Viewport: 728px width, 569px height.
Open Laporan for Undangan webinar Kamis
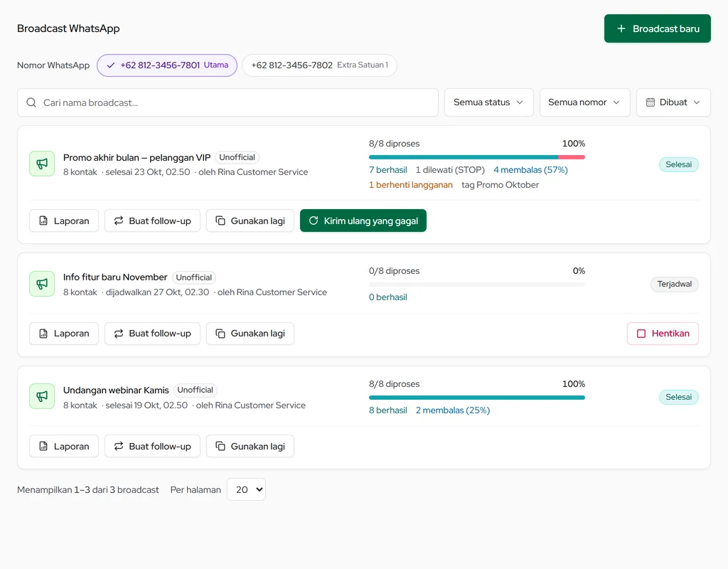tap(64, 447)
